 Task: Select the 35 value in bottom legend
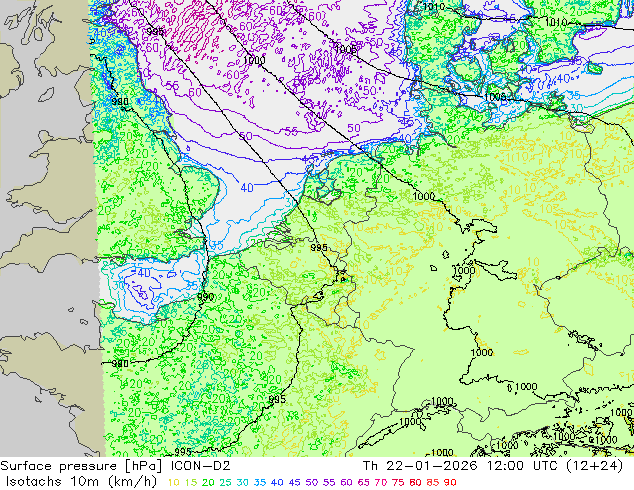(x=260, y=482)
